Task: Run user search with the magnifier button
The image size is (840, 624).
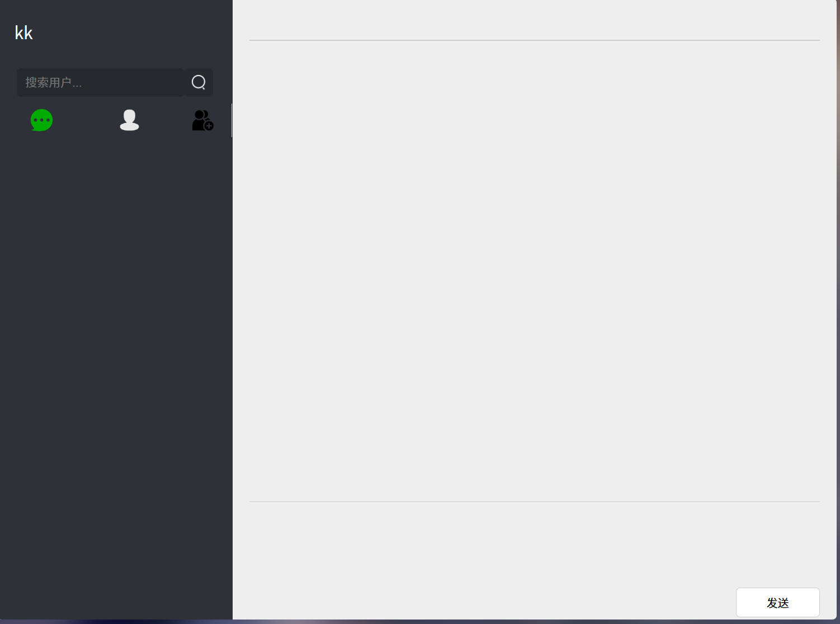Action: tap(199, 82)
